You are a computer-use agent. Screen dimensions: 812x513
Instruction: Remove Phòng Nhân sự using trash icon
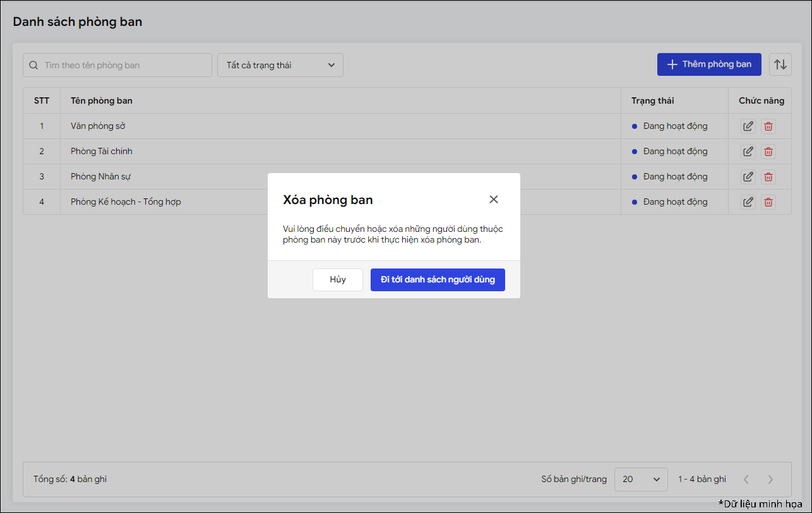(x=768, y=177)
